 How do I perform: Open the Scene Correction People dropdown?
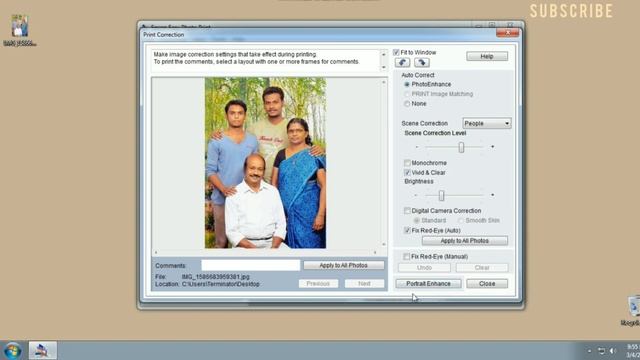pyautogui.click(x=487, y=123)
